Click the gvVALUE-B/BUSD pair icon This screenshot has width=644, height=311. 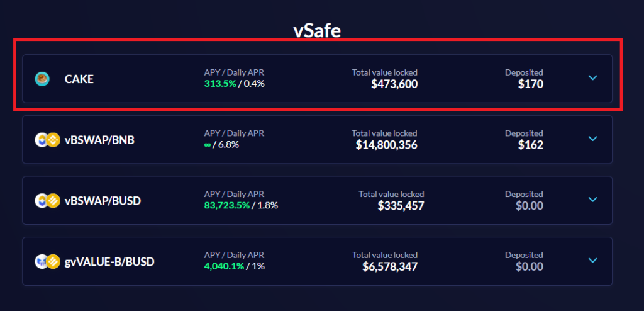pyautogui.click(x=47, y=261)
